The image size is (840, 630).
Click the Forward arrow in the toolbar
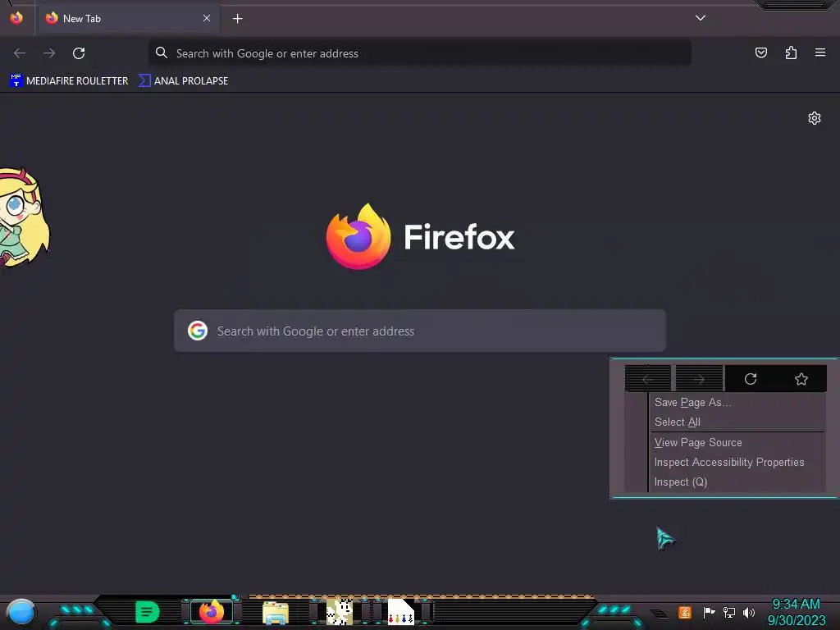click(49, 53)
